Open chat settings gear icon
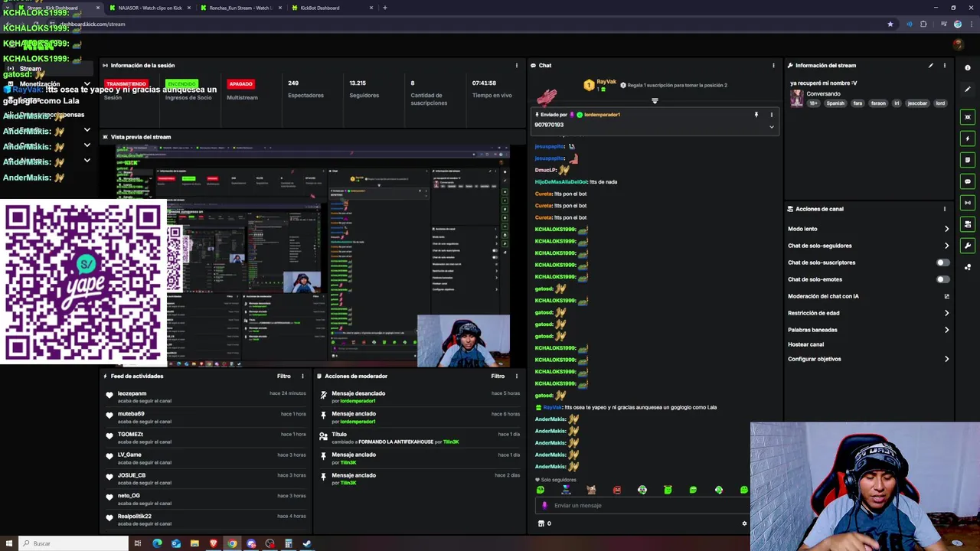The width and height of the screenshot is (980, 551). pos(744,523)
